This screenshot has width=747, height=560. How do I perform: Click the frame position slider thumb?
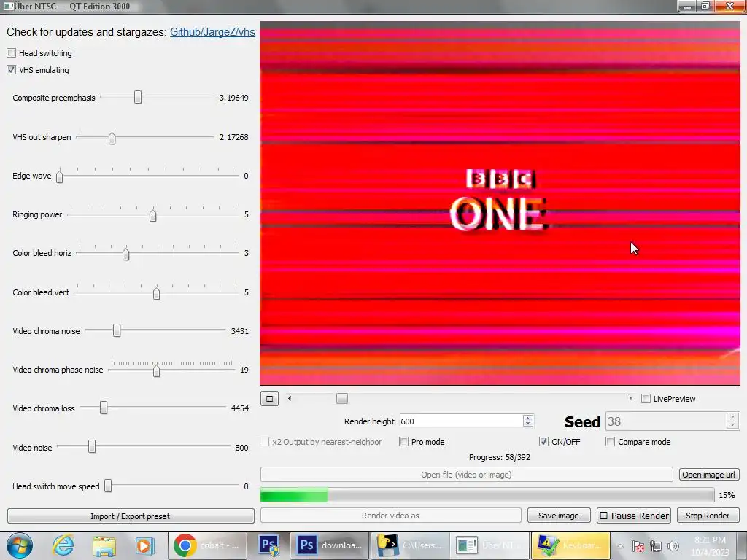point(342,399)
